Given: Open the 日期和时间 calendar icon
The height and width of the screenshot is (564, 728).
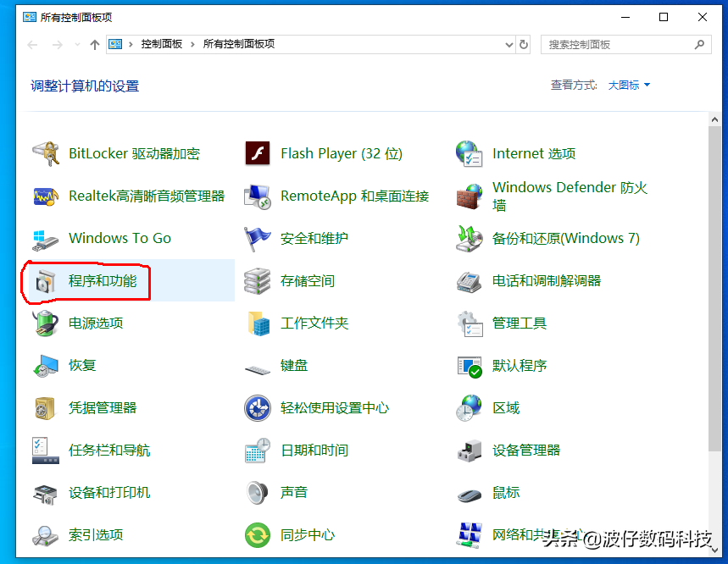Looking at the screenshot, I should (257, 451).
